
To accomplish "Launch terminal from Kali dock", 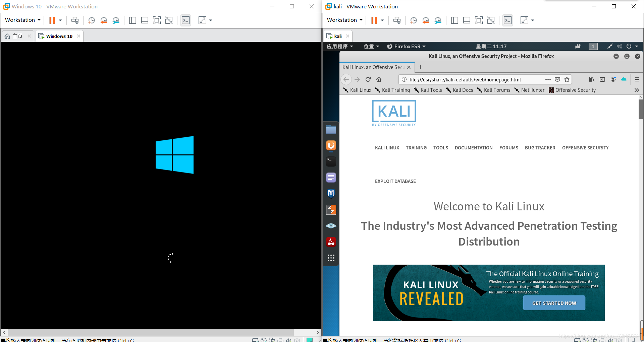I will (x=331, y=161).
